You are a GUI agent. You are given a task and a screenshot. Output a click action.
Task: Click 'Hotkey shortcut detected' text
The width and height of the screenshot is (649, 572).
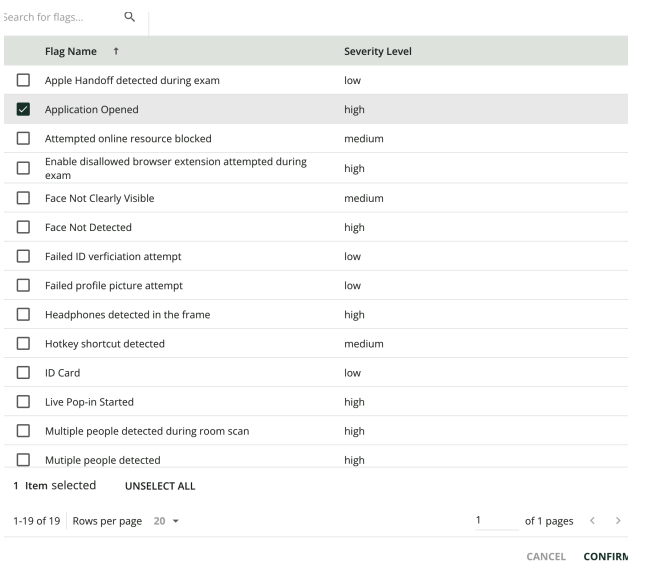pos(105,344)
